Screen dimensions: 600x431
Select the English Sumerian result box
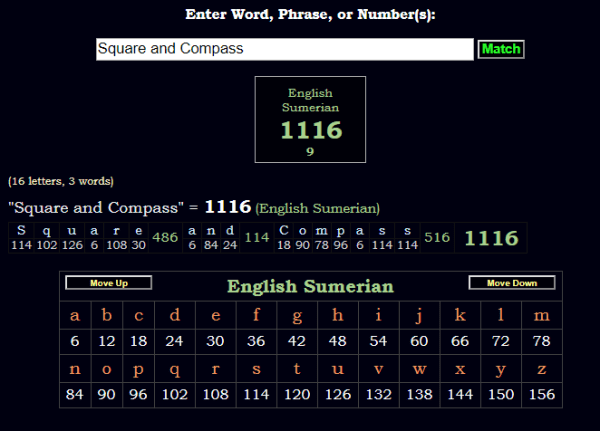click(x=310, y=118)
